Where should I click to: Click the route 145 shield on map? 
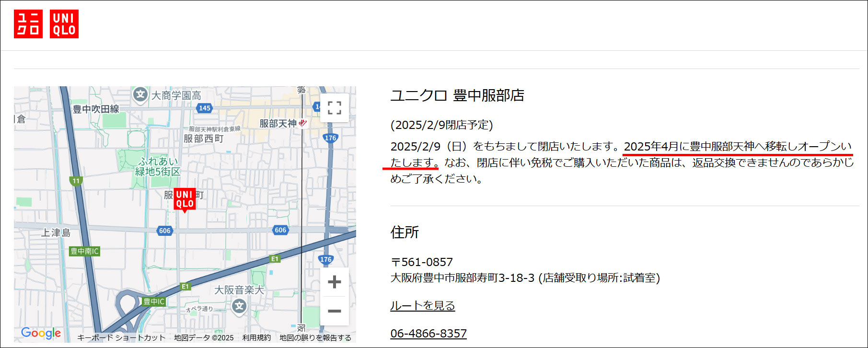(x=205, y=108)
